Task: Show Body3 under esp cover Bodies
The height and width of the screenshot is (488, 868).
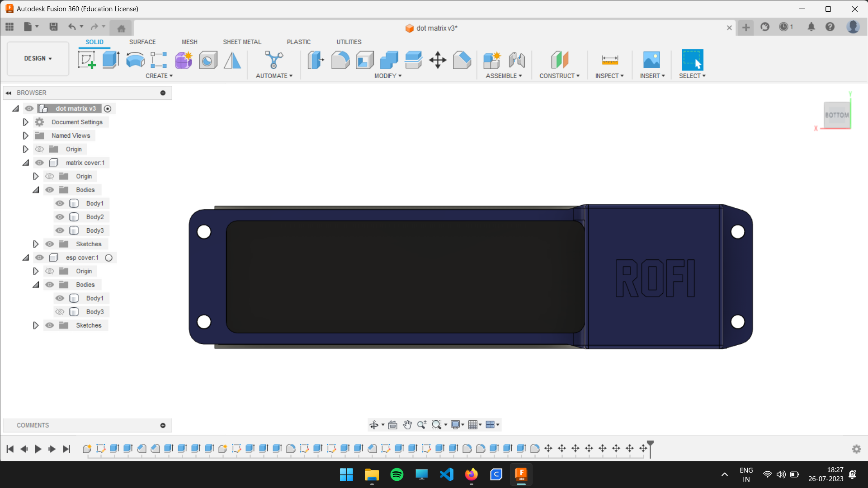Action: pyautogui.click(x=59, y=311)
